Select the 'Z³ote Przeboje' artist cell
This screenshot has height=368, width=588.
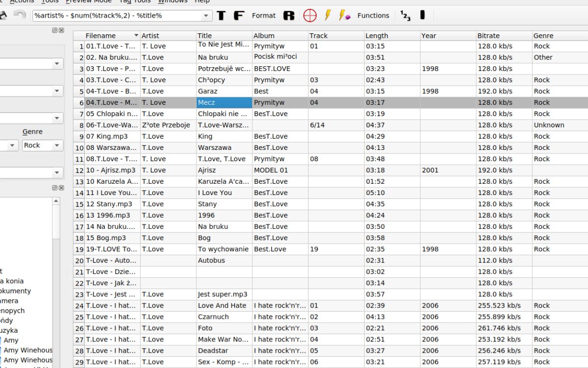pos(168,125)
